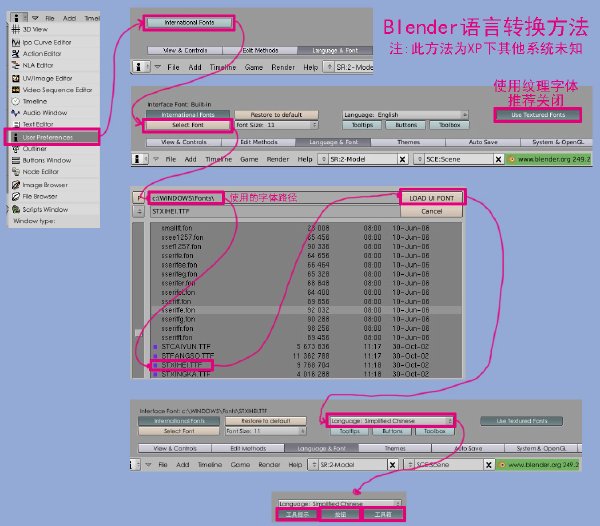Select the Text Editor icon
600x526 pixels.
point(16,124)
